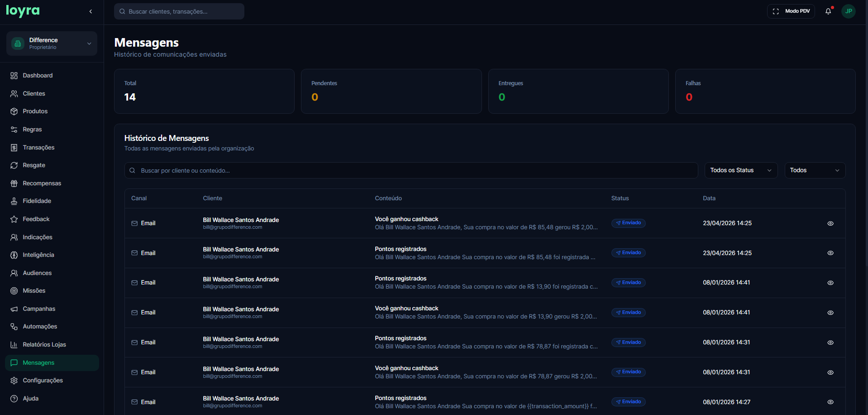Click the Canal column header

(x=139, y=198)
